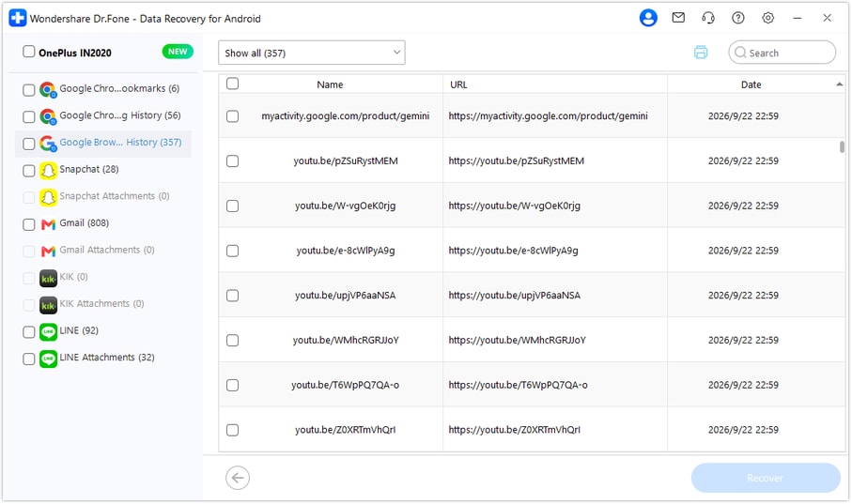The height and width of the screenshot is (504, 852).
Task: Toggle the select-all checkbox in table header
Action: tap(233, 84)
